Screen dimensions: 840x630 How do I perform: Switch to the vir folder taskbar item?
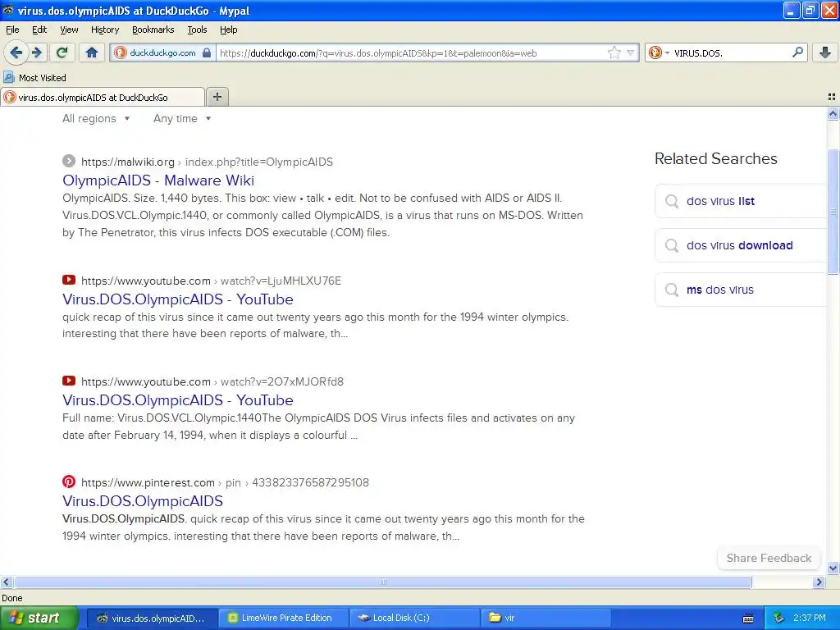pos(546,618)
